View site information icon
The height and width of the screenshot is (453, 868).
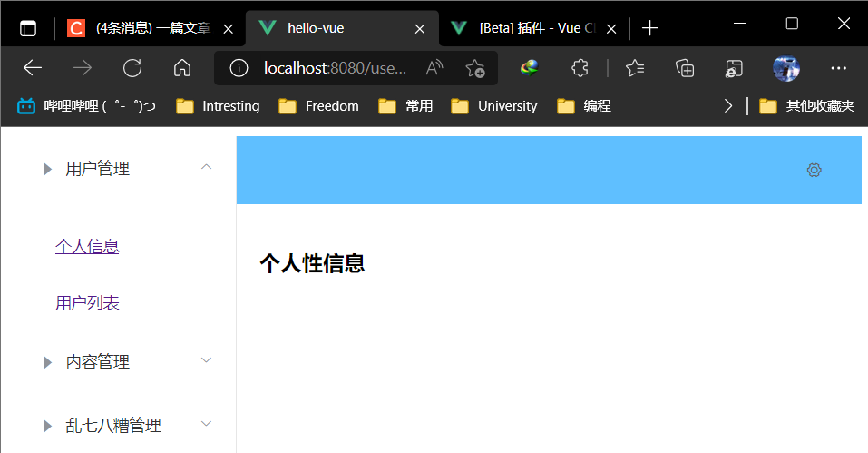click(239, 68)
